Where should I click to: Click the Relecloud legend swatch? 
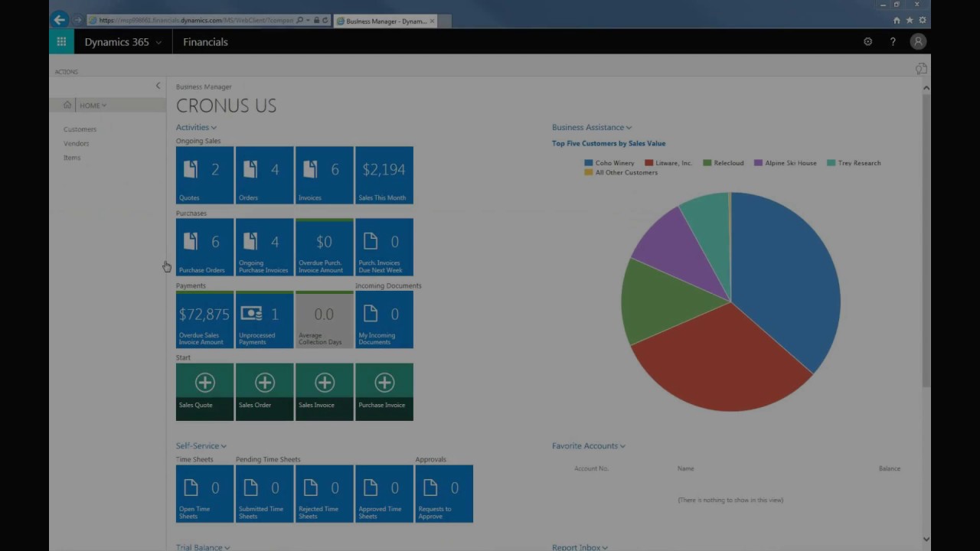coord(707,163)
